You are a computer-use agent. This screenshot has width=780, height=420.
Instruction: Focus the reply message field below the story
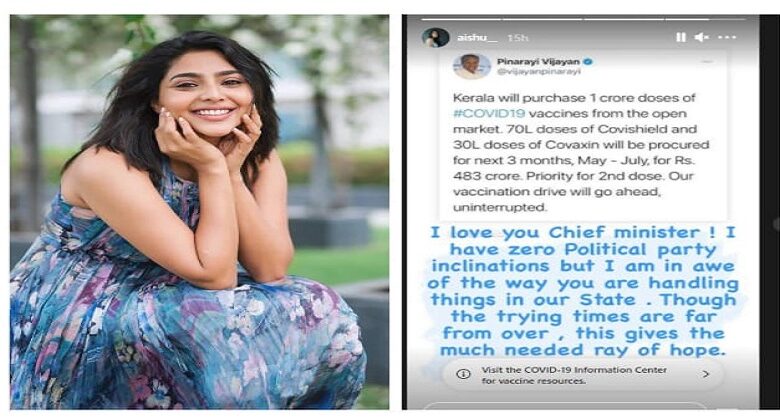tap(565, 406)
